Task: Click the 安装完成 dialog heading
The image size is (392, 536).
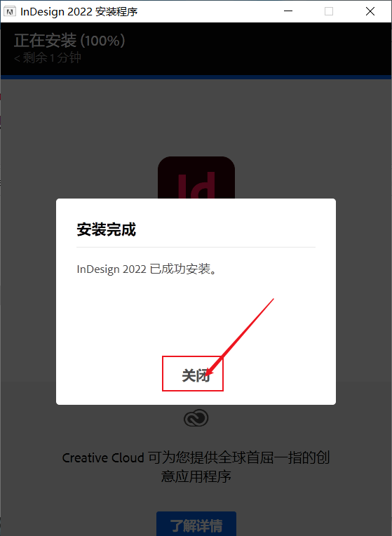Action: pyautogui.click(x=107, y=229)
